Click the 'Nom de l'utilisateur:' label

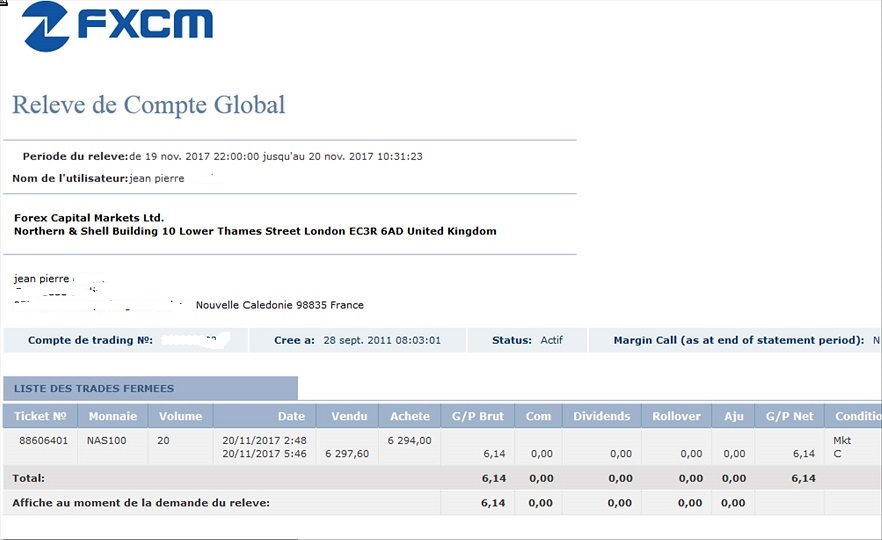pos(70,178)
